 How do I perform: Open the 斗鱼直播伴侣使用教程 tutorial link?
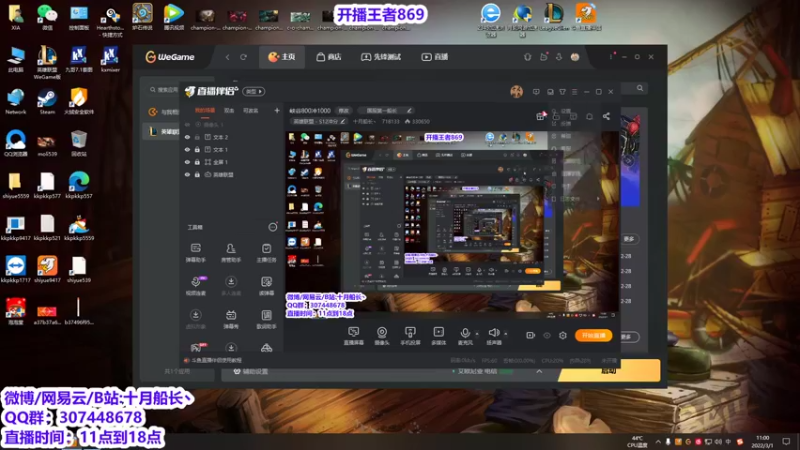213,360
